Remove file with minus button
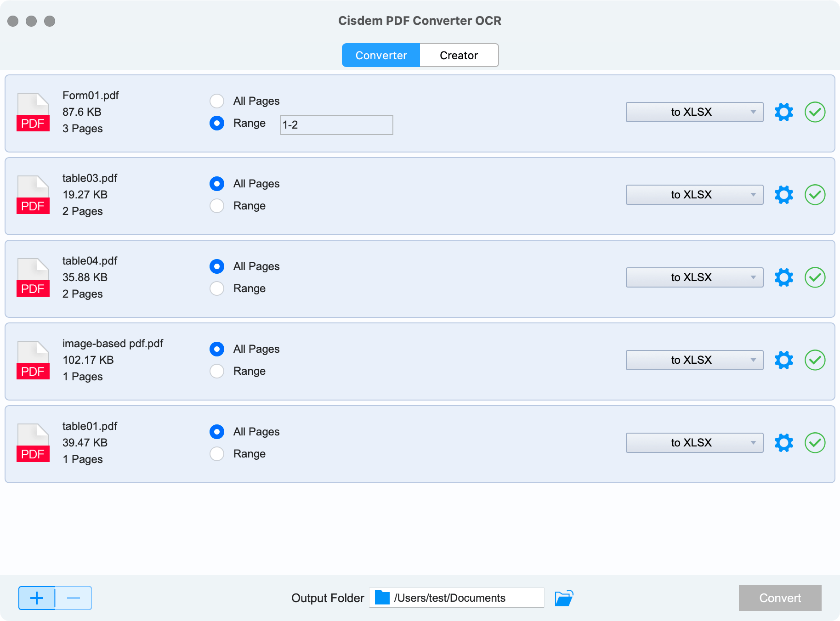The width and height of the screenshot is (840, 621). click(74, 598)
